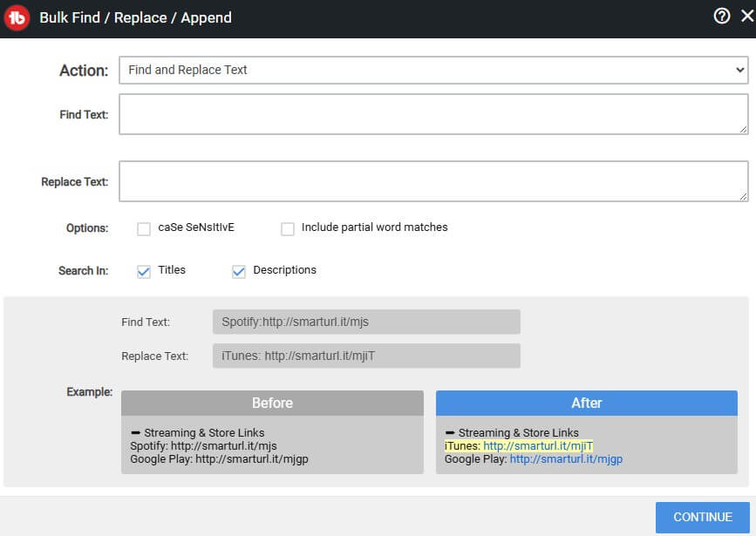756x536 pixels.
Task: Click 'Google Play: http://smarturl.it/mjgp' in Before box
Action: (x=219, y=459)
